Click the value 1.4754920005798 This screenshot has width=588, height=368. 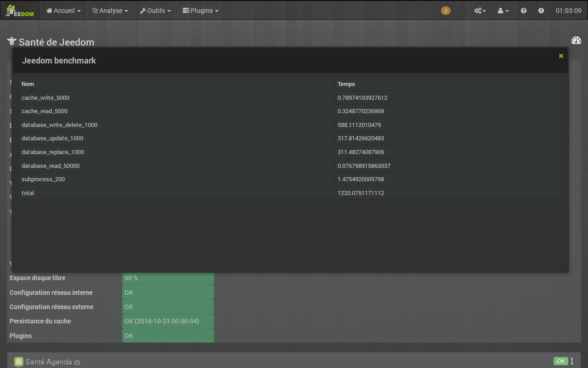pyautogui.click(x=361, y=179)
